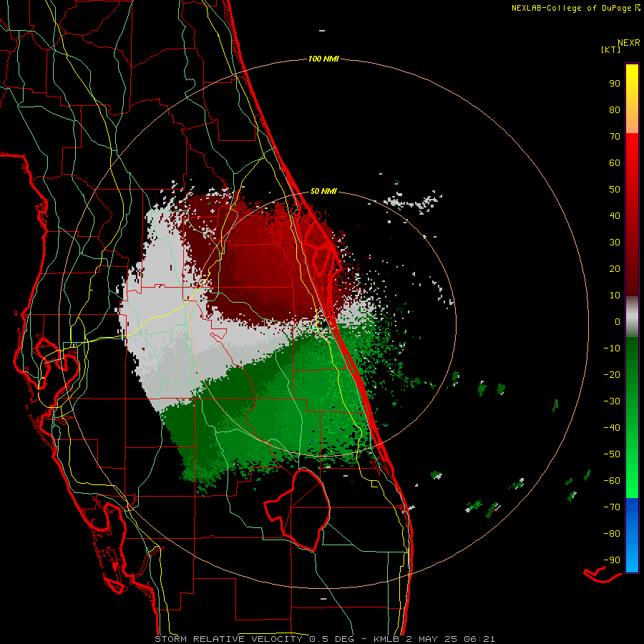Click the 90 value on velocity scale
Screen dimensions: 644x644
coord(615,83)
